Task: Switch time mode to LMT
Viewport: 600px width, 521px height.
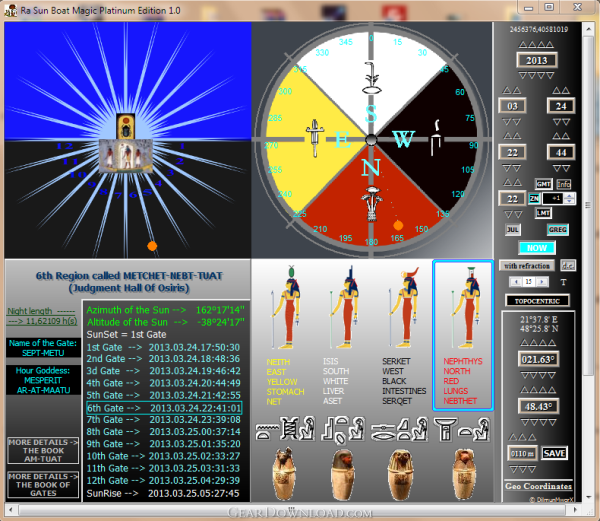Action: [x=543, y=213]
